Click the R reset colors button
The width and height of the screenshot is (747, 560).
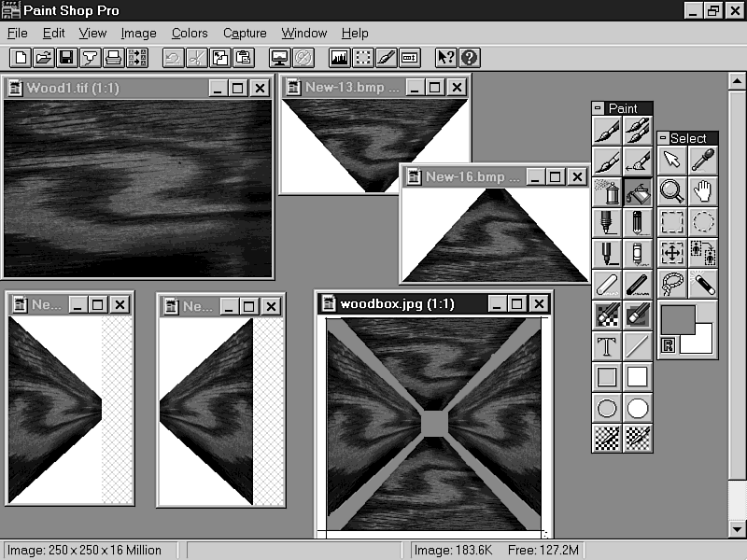[x=669, y=345]
